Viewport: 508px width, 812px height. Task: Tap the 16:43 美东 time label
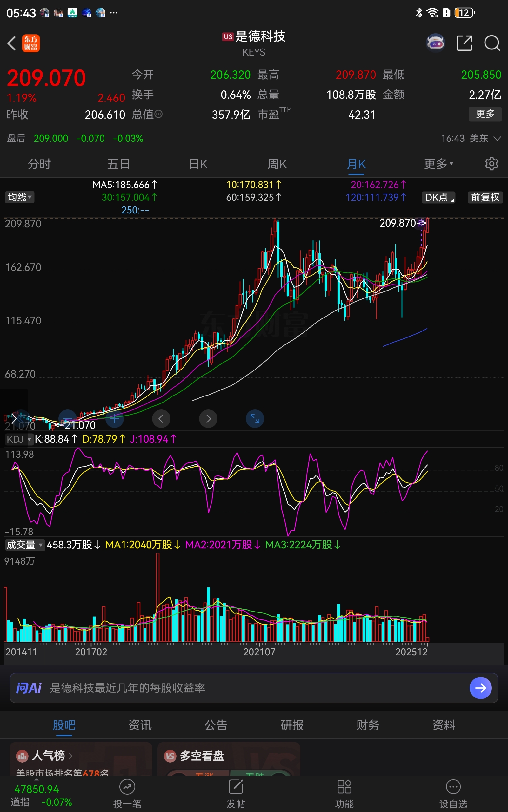pos(464,138)
